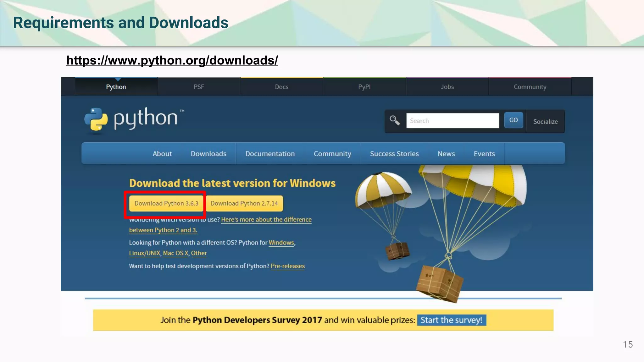Viewport: 644px width, 362px height.
Task: Open the Pre-releases link
Action: point(288,266)
